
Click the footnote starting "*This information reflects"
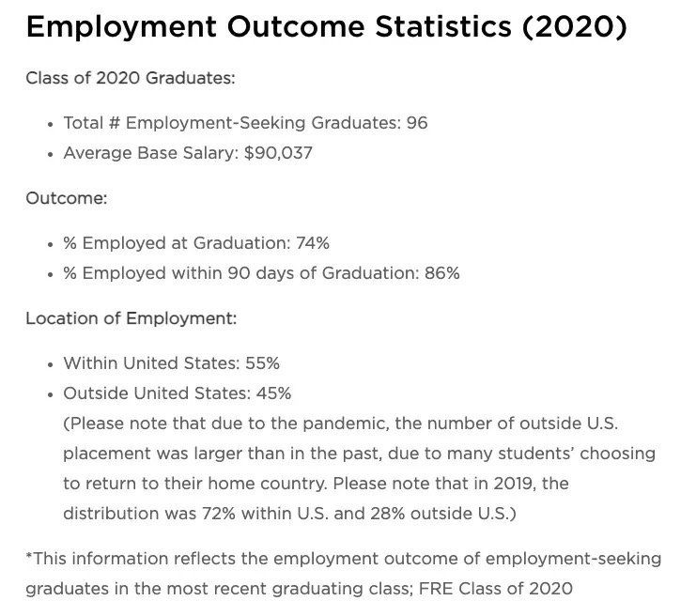point(343,559)
